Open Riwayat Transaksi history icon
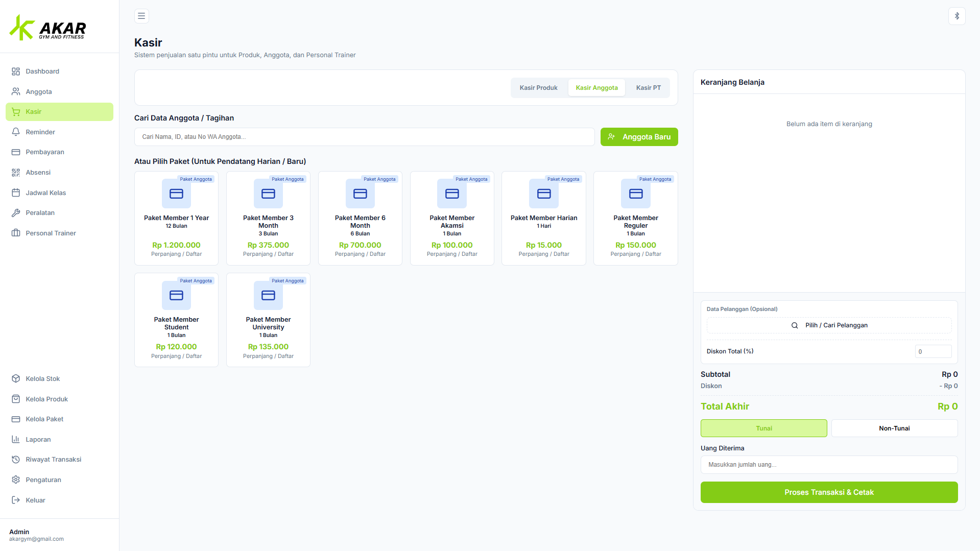Viewport: 980px width, 551px height. (16, 460)
